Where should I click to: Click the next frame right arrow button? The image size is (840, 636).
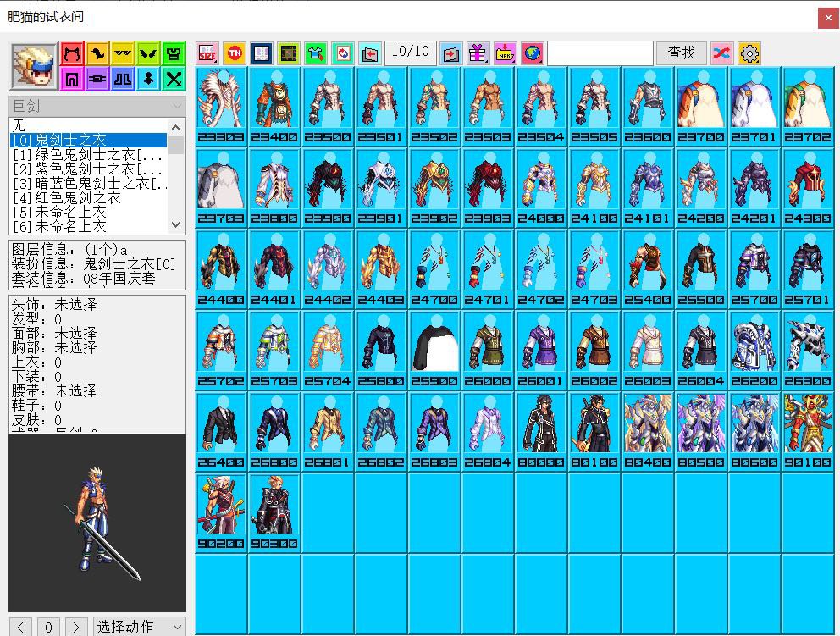click(76, 627)
